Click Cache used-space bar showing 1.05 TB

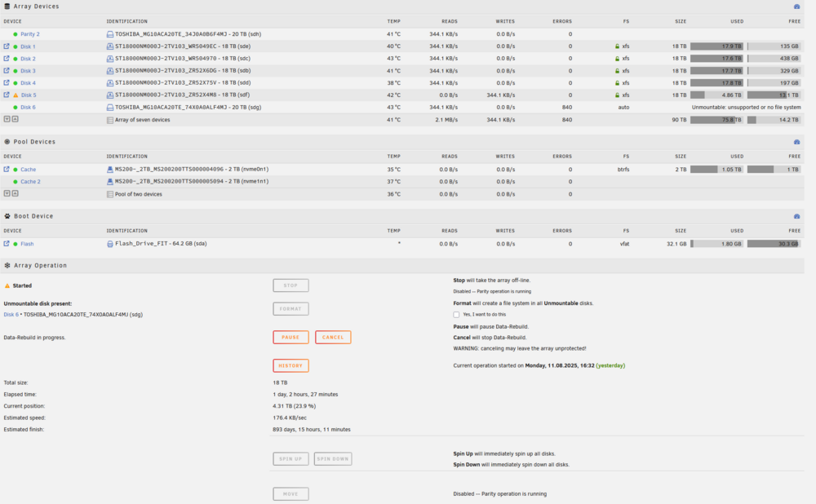coord(716,170)
